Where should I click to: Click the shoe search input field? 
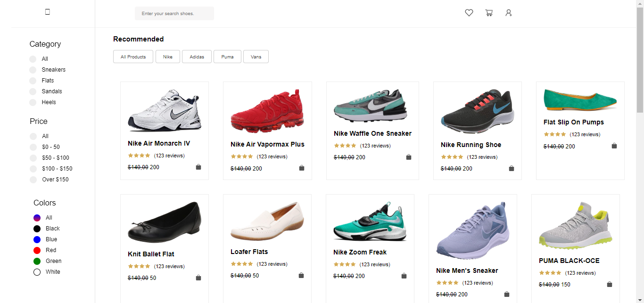[174, 14]
